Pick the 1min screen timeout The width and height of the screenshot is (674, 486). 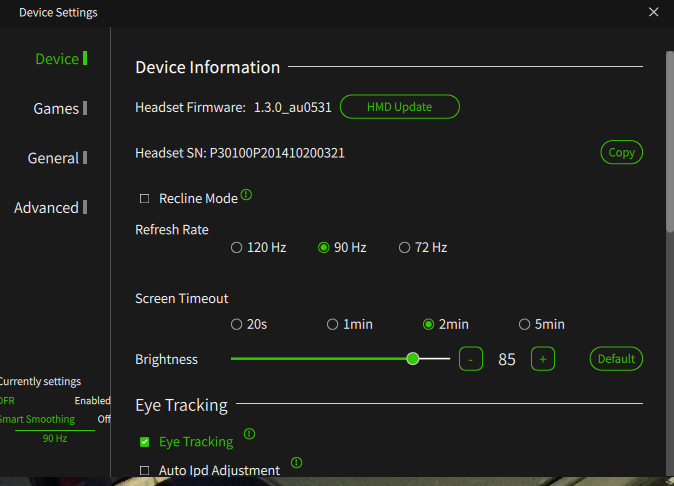[x=332, y=324]
